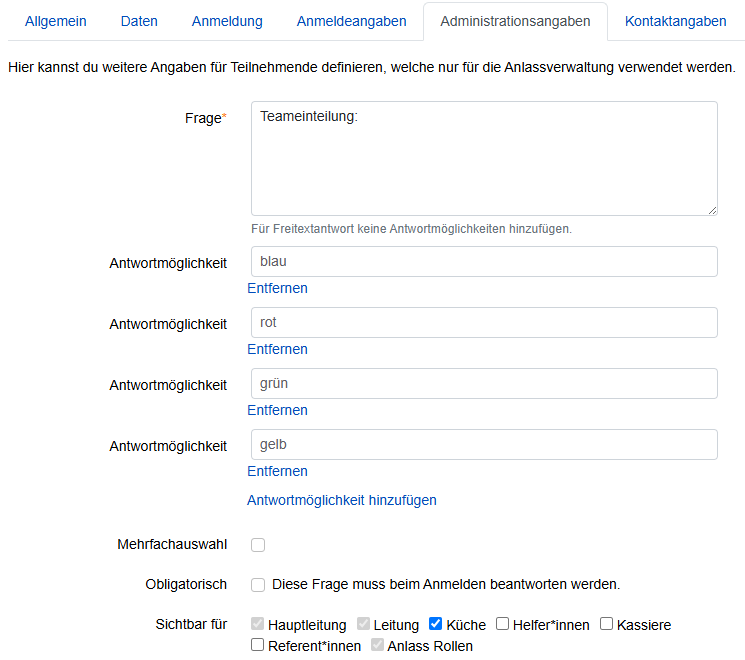Click the 'Sichtbar für' label
This screenshot has width=745, height=660.
coord(191,624)
